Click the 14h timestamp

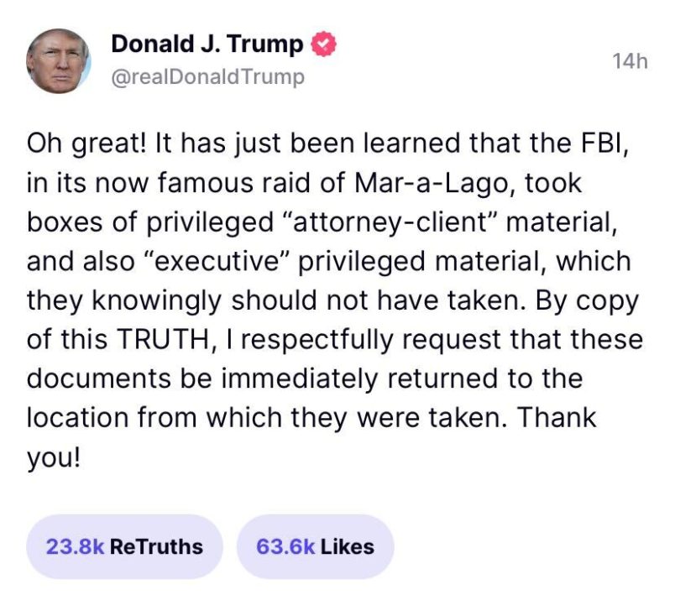(631, 62)
